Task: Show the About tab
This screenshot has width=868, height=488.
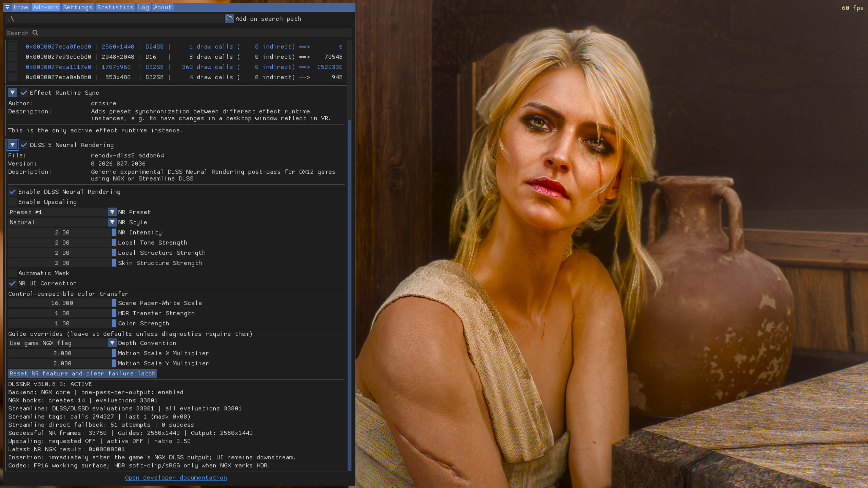Action: coord(163,7)
